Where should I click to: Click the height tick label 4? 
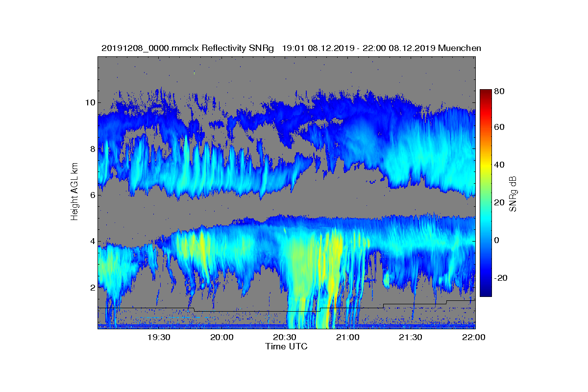click(x=92, y=241)
